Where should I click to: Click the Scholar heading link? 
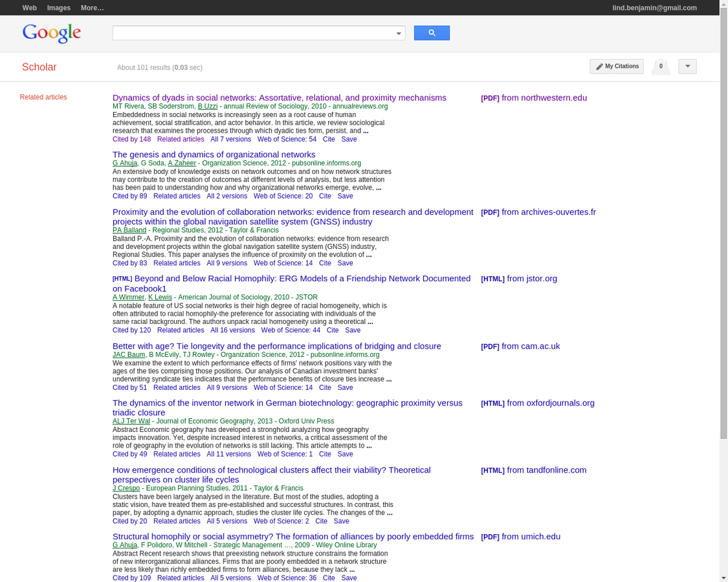click(39, 67)
